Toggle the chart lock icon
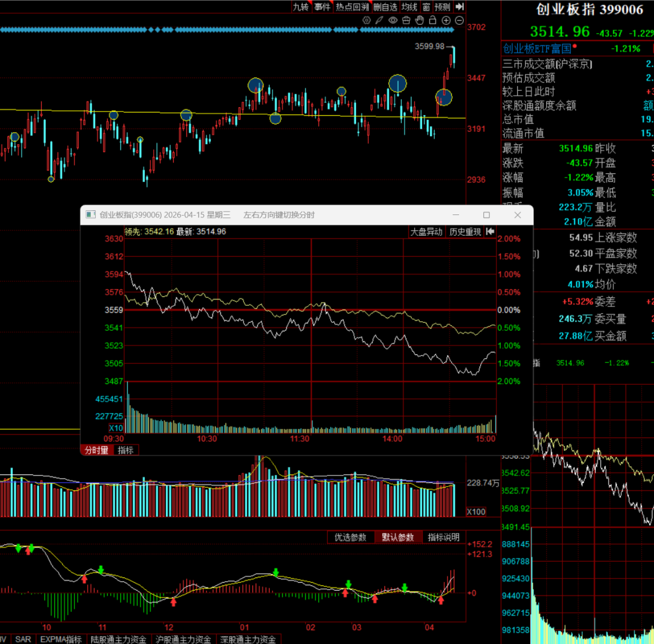The width and height of the screenshot is (654, 644). pos(432,20)
